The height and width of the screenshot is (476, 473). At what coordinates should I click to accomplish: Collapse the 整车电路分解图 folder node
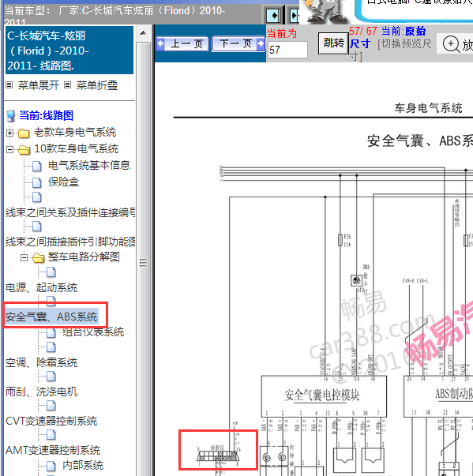(x=24, y=257)
